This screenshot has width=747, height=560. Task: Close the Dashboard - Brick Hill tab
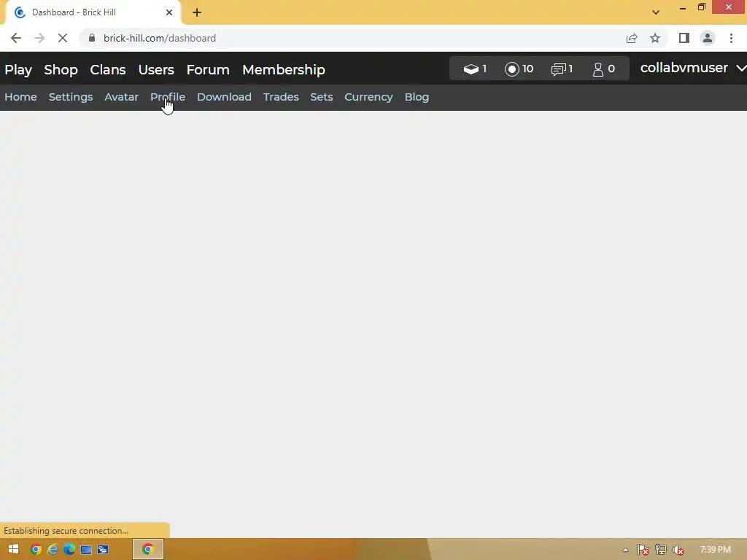coord(169,12)
